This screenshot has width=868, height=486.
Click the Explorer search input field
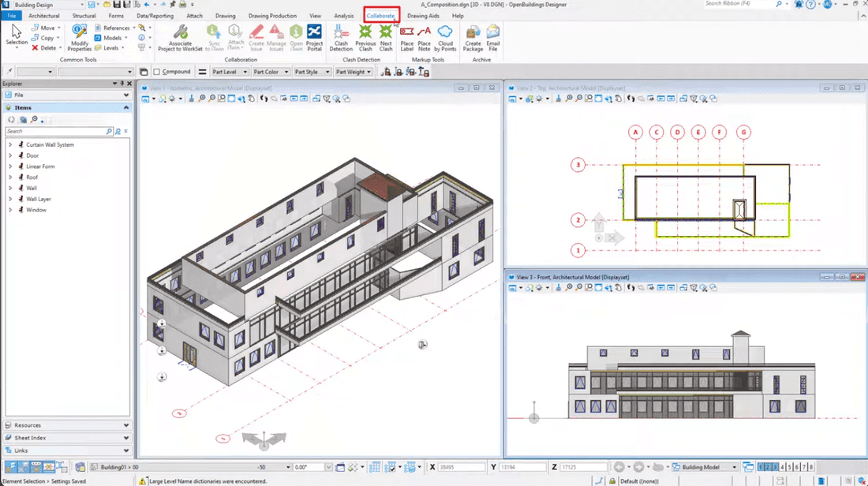tap(55, 131)
